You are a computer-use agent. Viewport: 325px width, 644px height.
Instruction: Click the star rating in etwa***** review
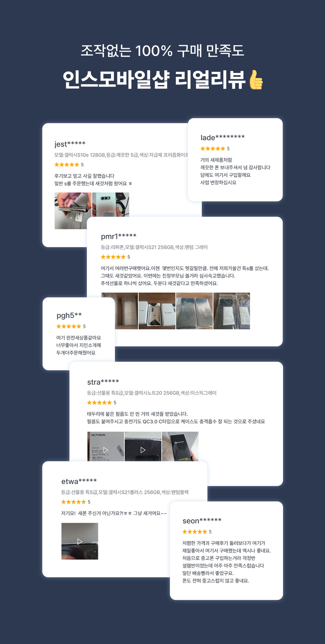click(x=74, y=502)
